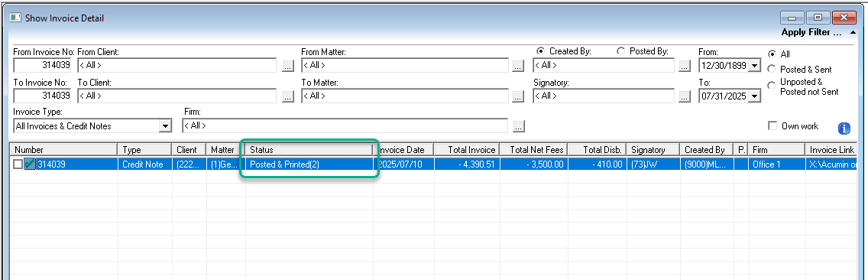Viewport: 868px width, 280px height.
Task: Browse for To Client with ellipsis button
Action: tap(288, 96)
